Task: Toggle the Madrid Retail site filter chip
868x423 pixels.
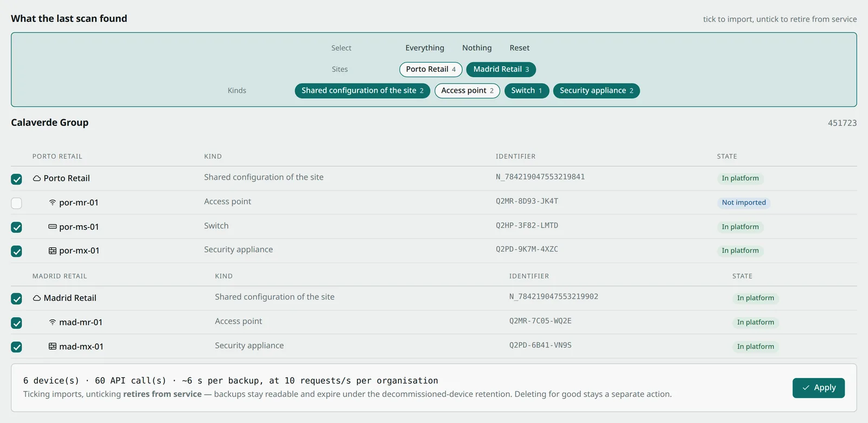Action: coord(501,70)
